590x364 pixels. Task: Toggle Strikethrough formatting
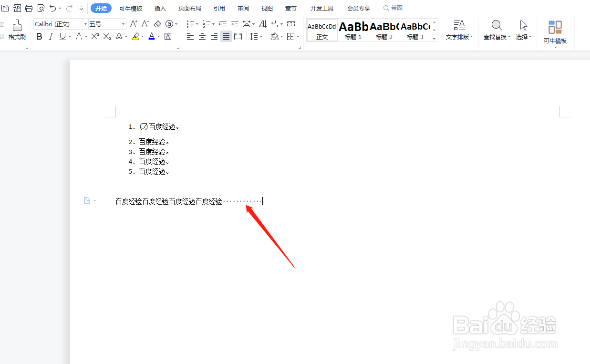coord(79,36)
